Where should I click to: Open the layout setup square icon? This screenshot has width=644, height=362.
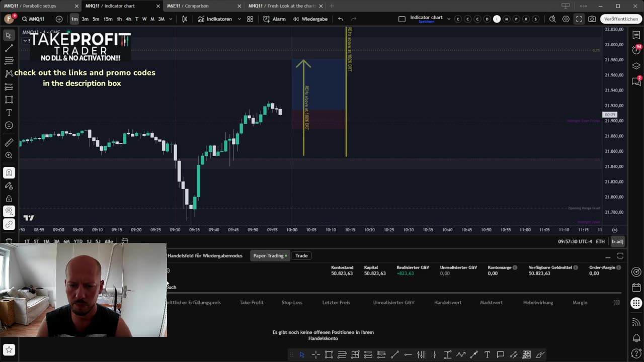click(x=401, y=19)
